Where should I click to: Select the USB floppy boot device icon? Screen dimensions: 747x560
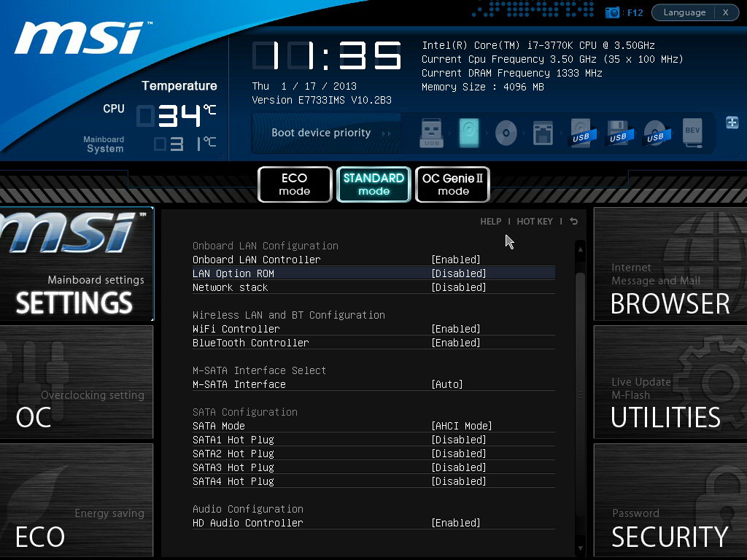click(x=618, y=133)
